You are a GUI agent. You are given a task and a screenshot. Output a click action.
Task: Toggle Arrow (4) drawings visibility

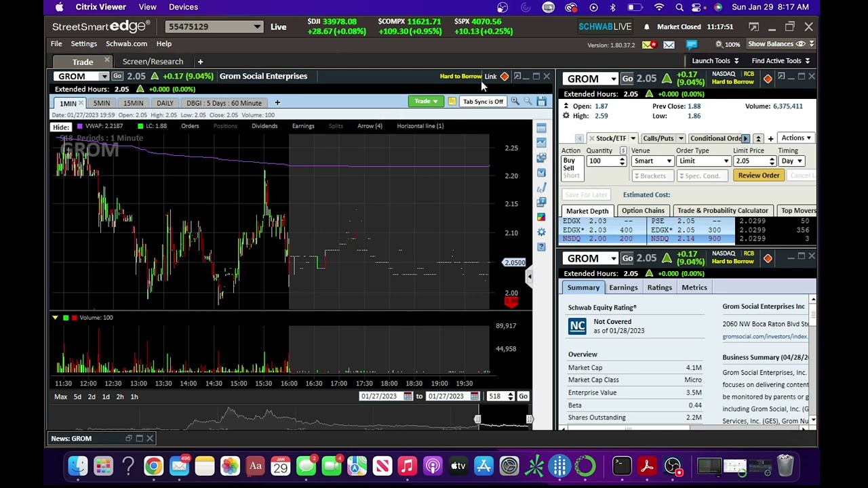(370, 126)
